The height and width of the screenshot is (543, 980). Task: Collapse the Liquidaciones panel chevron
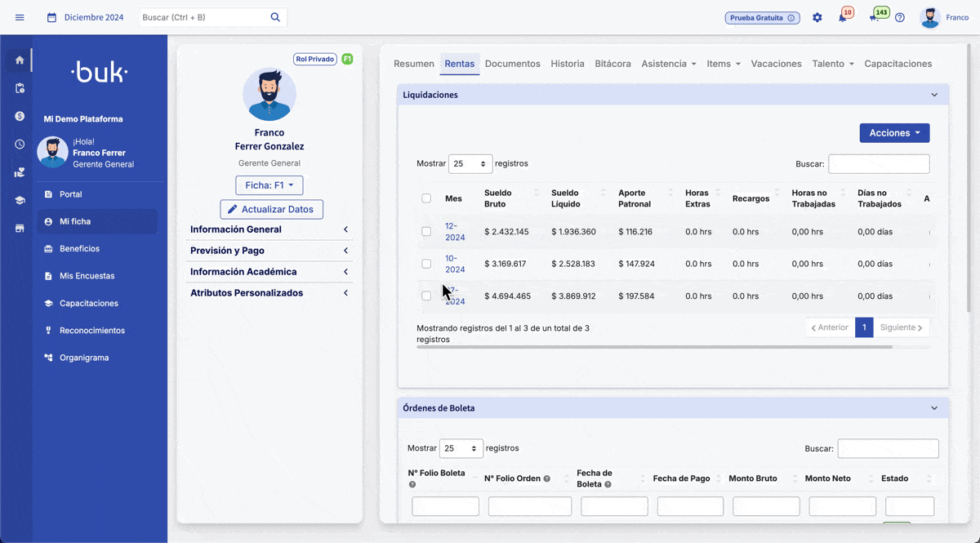pos(934,95)
